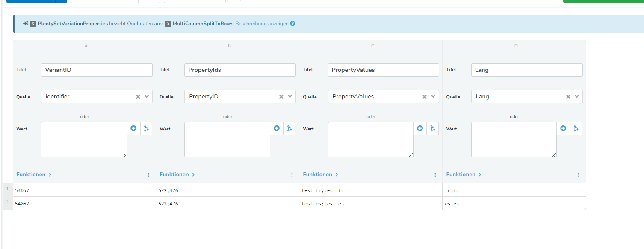This screenshot has height=249, width=644.
Task: Click the plus icon beside Lang Wert
Action: (x=563, y=128)
